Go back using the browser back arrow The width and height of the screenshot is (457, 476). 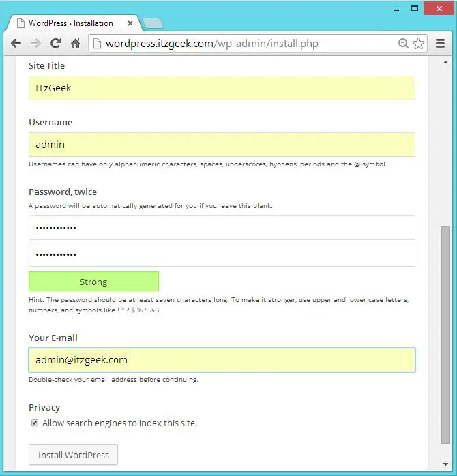[16, 44]
